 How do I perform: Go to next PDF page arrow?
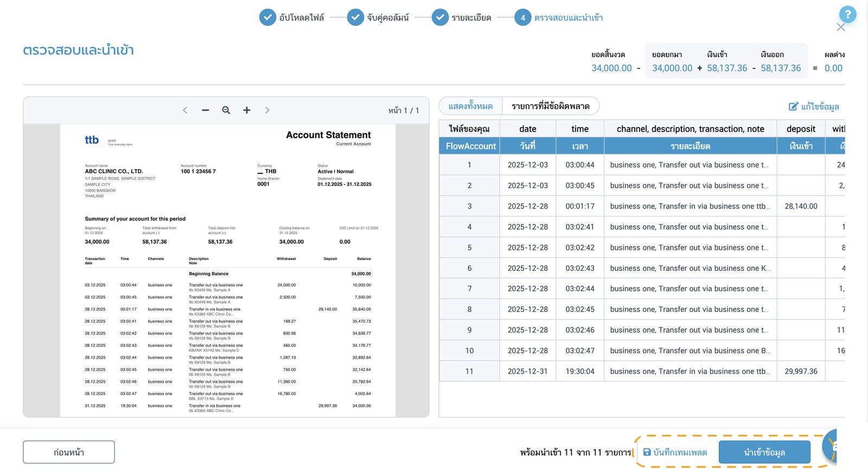[x=267, y=110]
